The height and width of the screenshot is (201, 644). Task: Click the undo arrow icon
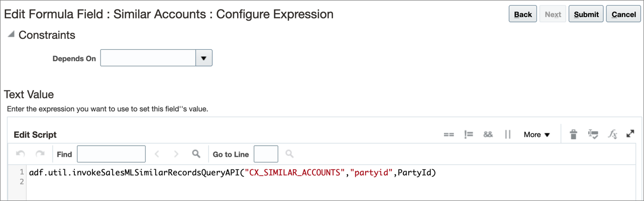(21, 154)
